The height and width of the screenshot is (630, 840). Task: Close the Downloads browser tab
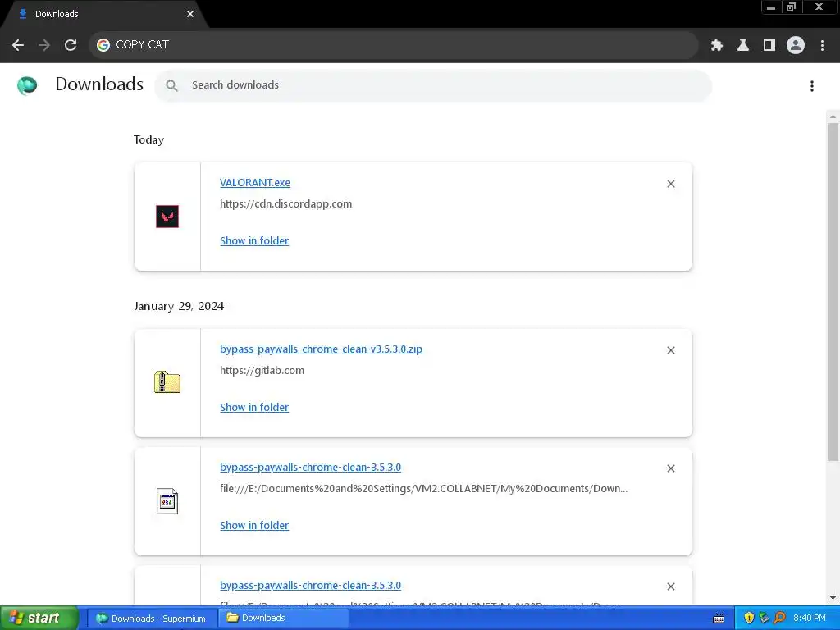pos(190,14)
